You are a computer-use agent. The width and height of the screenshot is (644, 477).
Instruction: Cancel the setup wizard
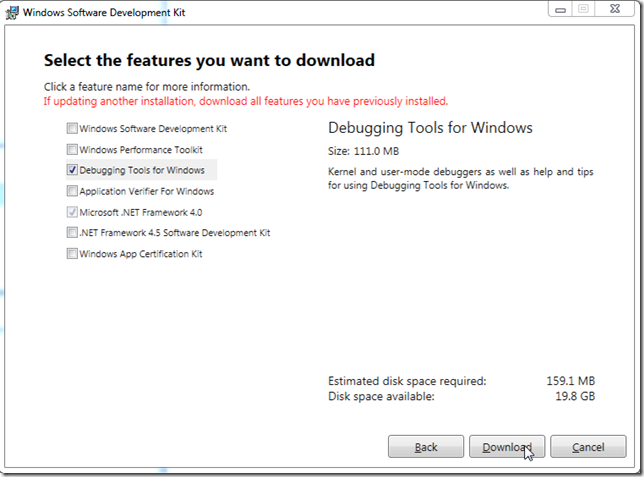pos(588,447)
